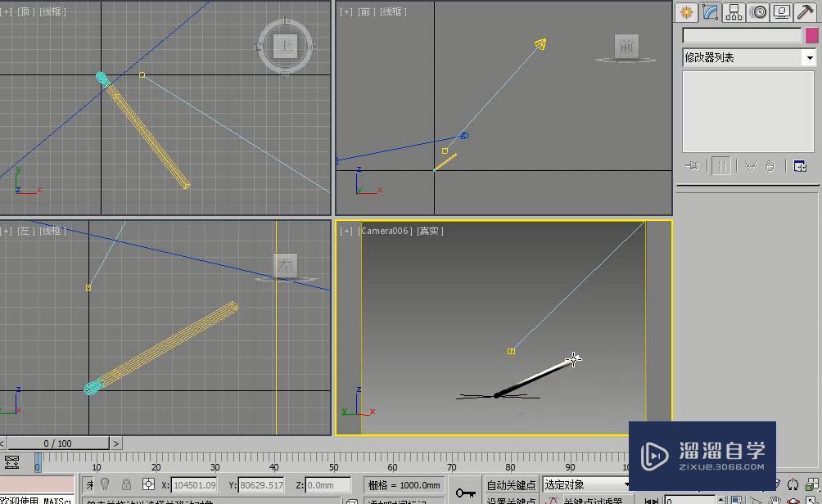822x504 pixels.
Task: Click the time slider 0 / 100
Action: pyautogui.click(x=57, y=443)
